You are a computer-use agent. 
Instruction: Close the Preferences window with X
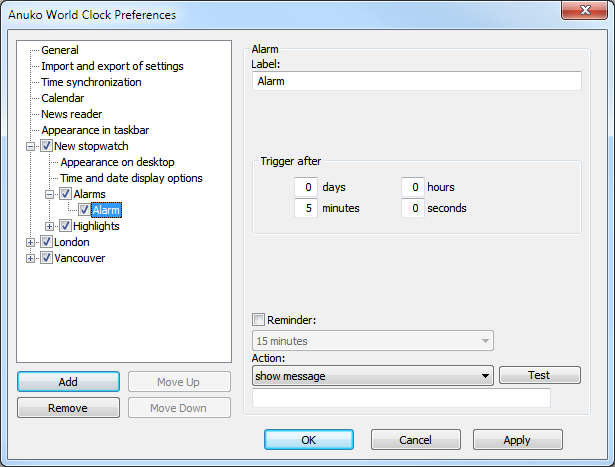[x=586, y=14]
